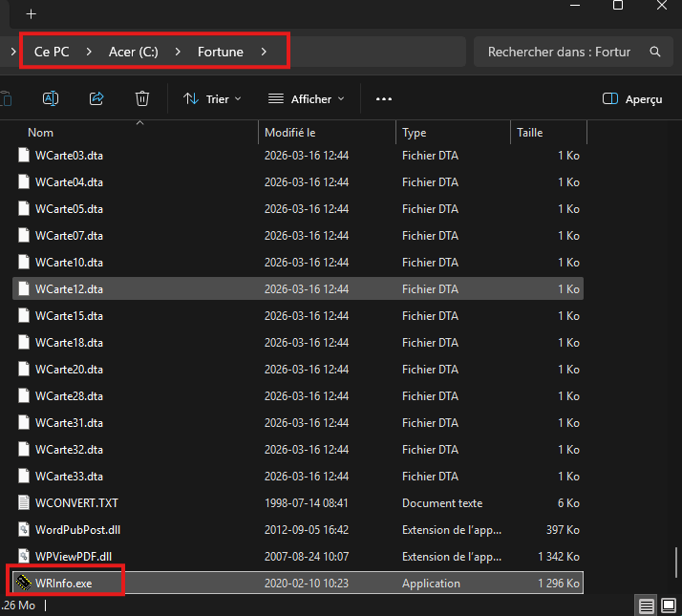Select the WRInfo.exe application file
682x616 pixels.
(64, 583)
